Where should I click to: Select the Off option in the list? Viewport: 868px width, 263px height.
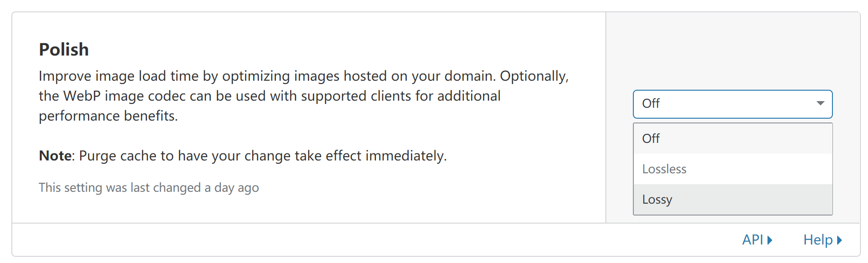(732, 139)
